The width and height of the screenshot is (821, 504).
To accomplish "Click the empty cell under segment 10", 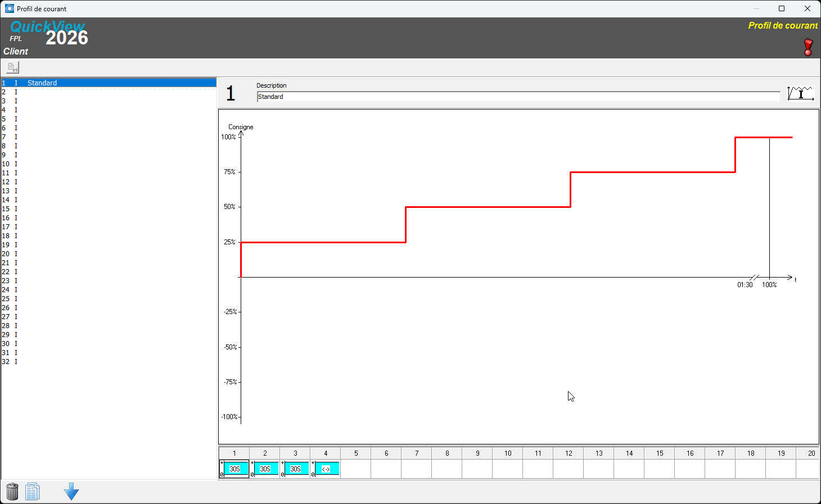I will (508, 469).
